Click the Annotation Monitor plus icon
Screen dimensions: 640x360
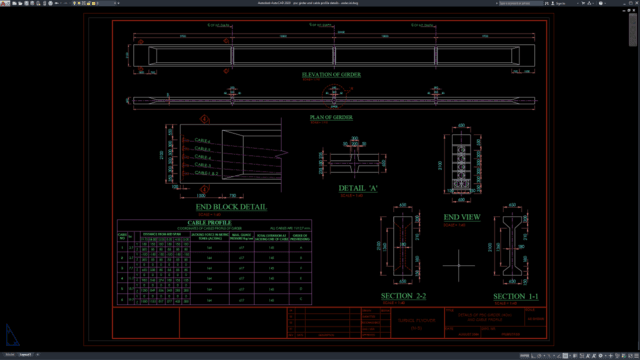click(x=611, y=356)
